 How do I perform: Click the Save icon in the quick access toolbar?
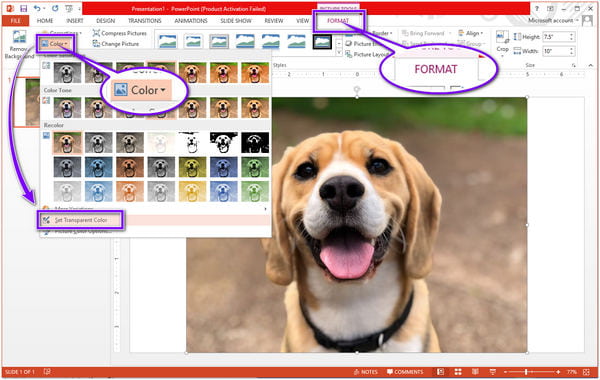tap(23, 8)
